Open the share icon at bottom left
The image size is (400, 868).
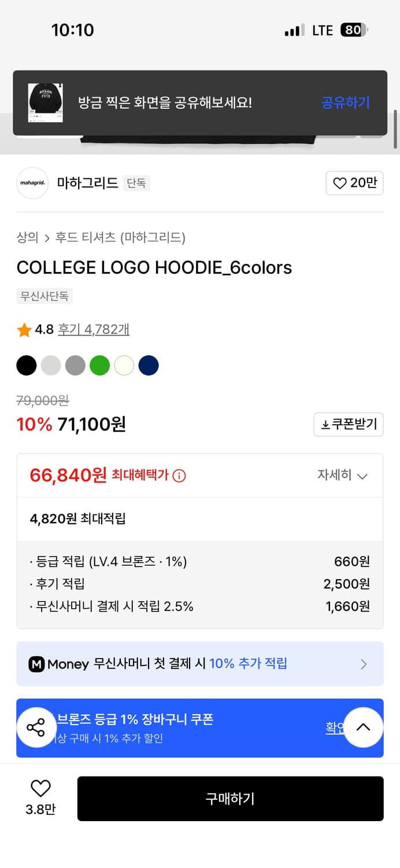[36, 727]
